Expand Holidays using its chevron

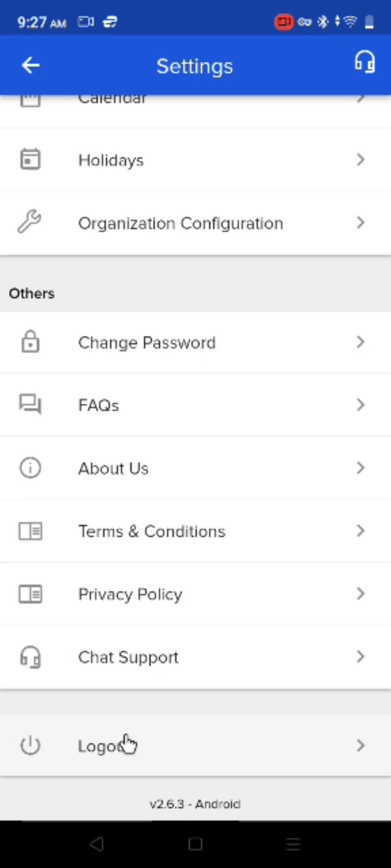361,159
